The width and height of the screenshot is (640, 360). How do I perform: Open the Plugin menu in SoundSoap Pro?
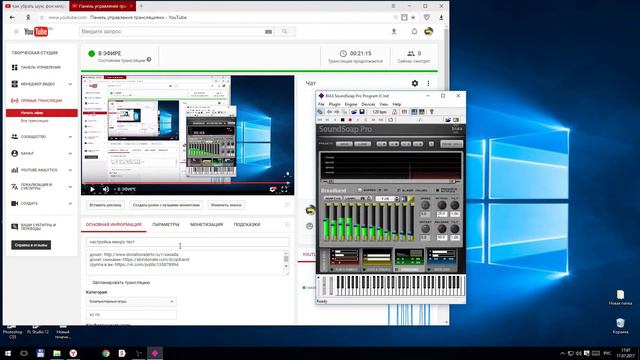(x=334, y=104)
